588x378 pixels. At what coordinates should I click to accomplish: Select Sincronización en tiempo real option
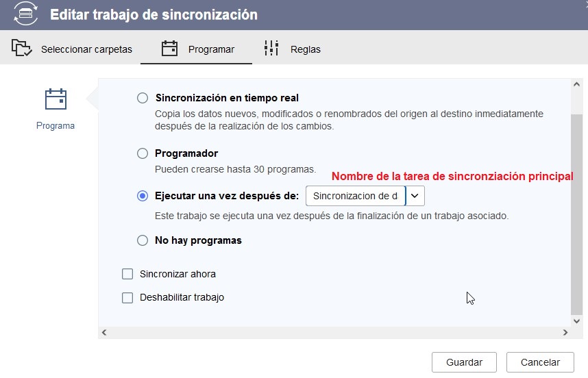(x=143, y=98)
